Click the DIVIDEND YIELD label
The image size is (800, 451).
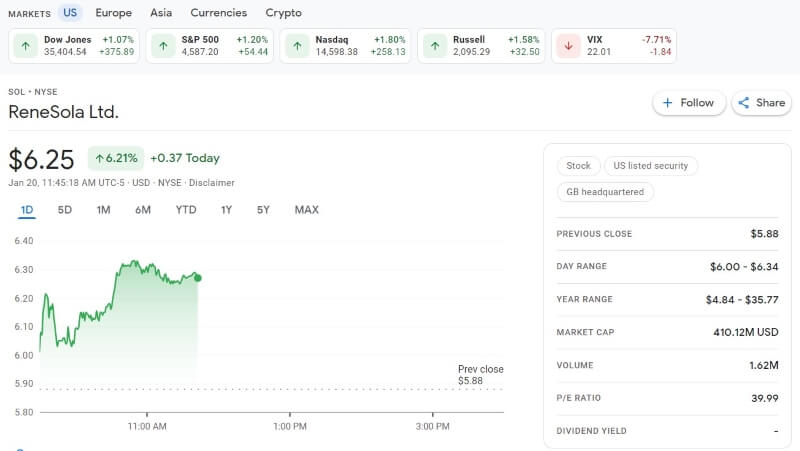pos(591,431)
